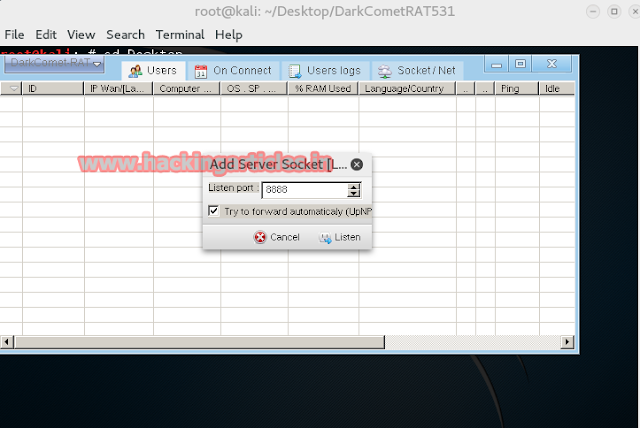Increase the listen port with up arrow
640x428 pixels.
coord(354,186)
